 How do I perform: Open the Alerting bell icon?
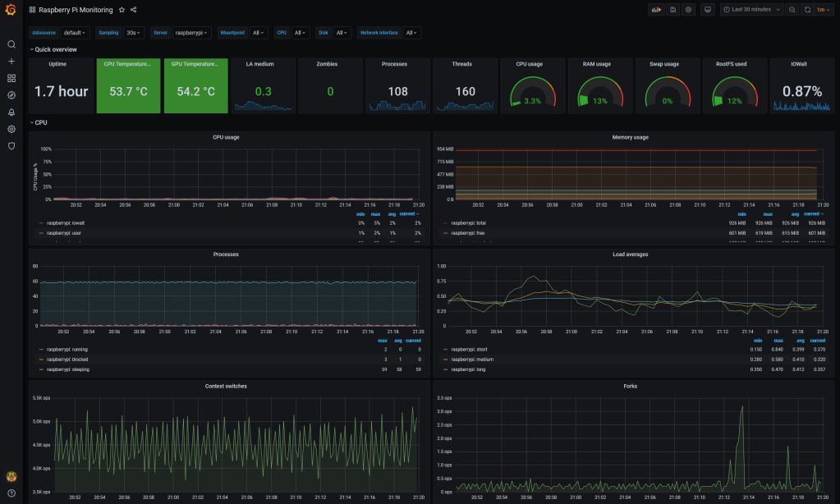[x=11, y=112]
